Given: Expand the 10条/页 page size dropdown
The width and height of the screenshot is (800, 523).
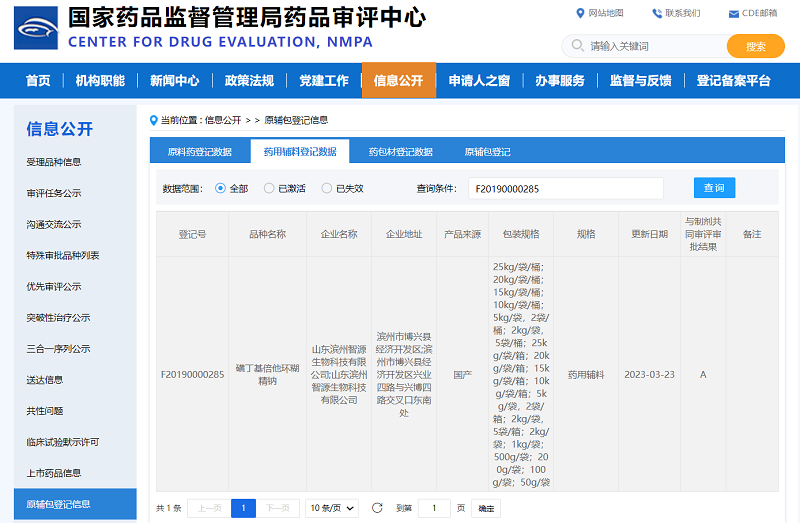Looking at the screenshot, I should pos(332,508).
